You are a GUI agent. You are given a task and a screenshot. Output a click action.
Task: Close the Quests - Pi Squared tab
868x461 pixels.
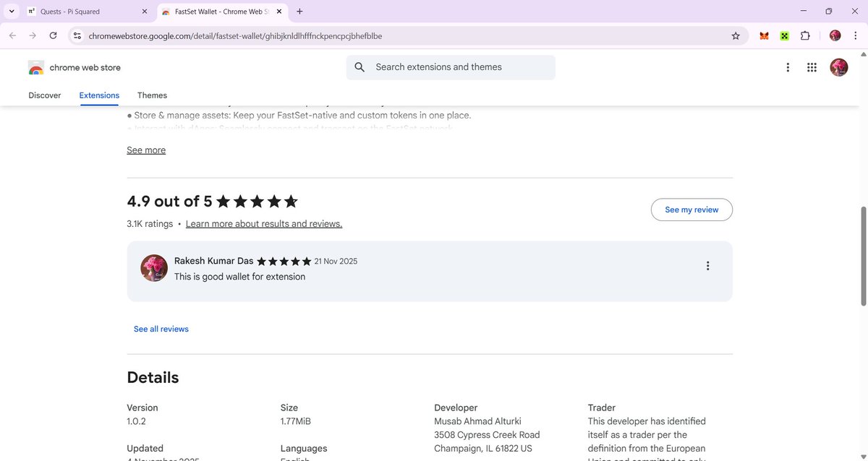click(x=144, y=12)
